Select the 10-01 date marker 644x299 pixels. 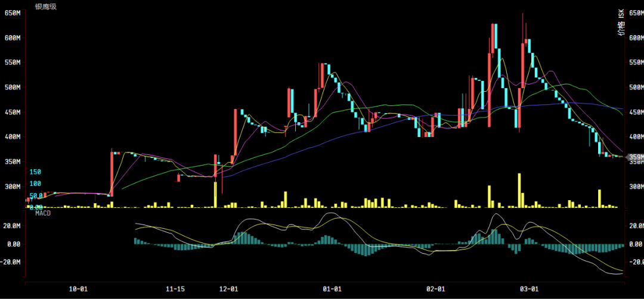[x=78, y=289]
